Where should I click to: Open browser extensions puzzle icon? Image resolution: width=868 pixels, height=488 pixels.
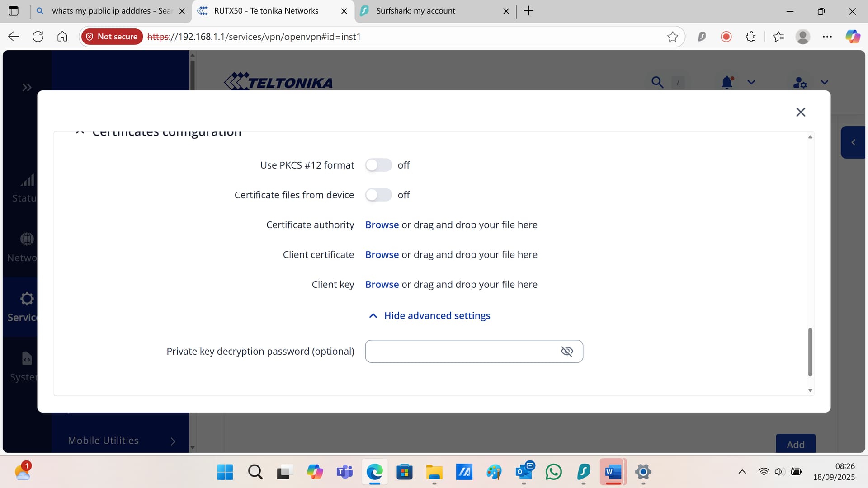(x=751, y=37)
